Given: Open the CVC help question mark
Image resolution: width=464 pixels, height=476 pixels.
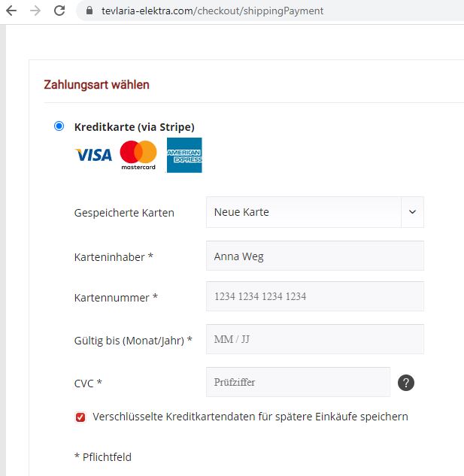Looking at the screenshot, I should click(x=406, y=383).
